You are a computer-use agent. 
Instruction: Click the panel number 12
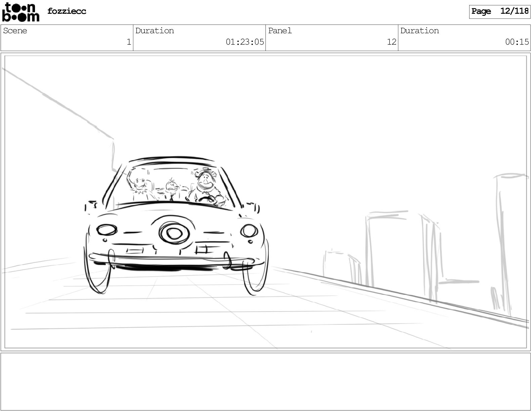click(x=392, y=42)
